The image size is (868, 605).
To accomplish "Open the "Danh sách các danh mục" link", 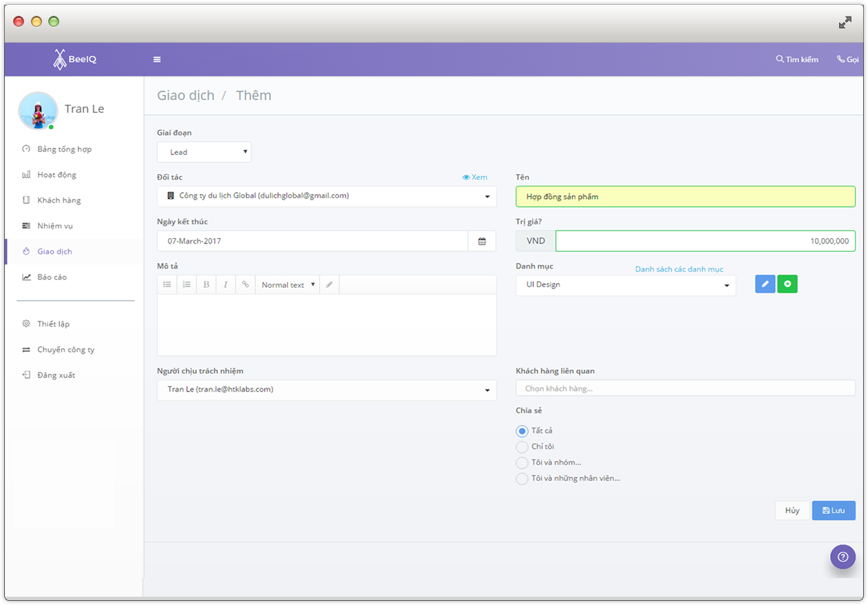I will (679, 269).
